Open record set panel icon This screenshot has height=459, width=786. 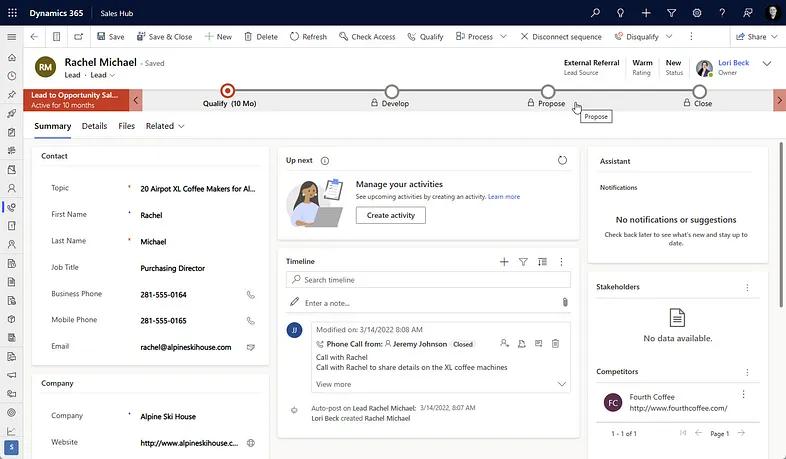pyautogui.click(x=57, y=37)
